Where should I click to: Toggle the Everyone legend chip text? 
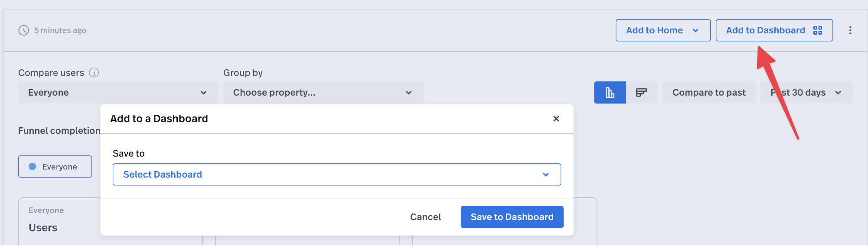pos(60,167)
